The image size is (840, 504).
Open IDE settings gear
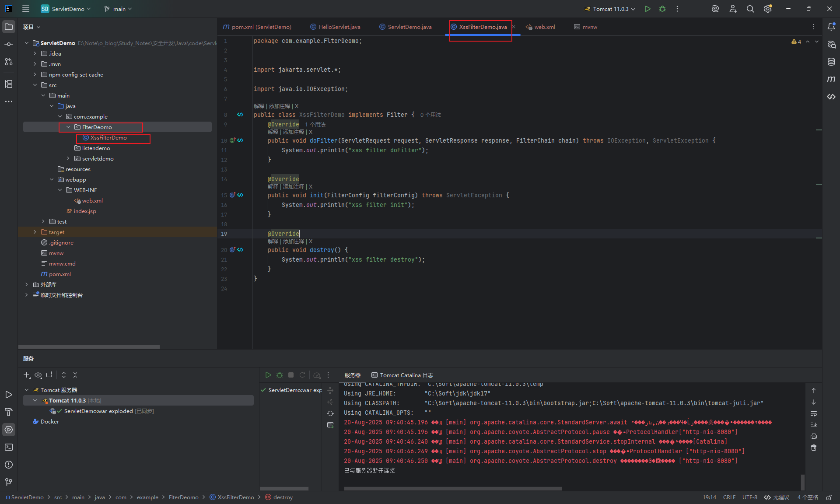point(768,9)
